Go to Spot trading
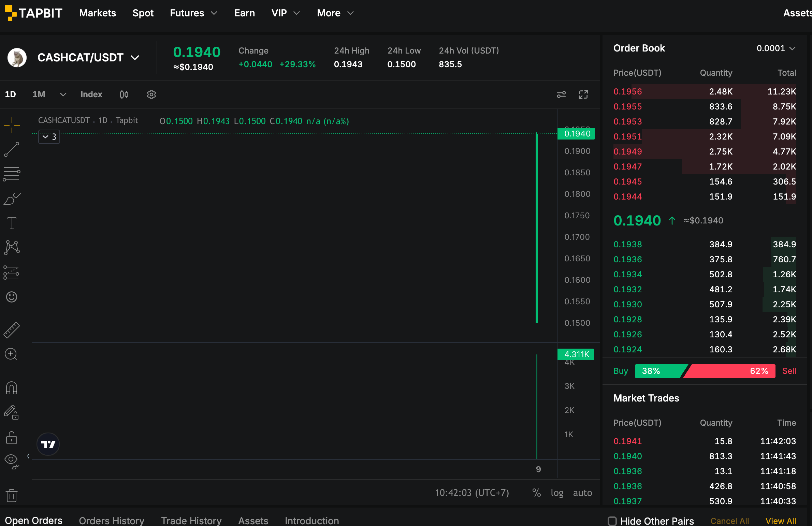Viewport: 812px width, 526px height. [x=143, y=13]
